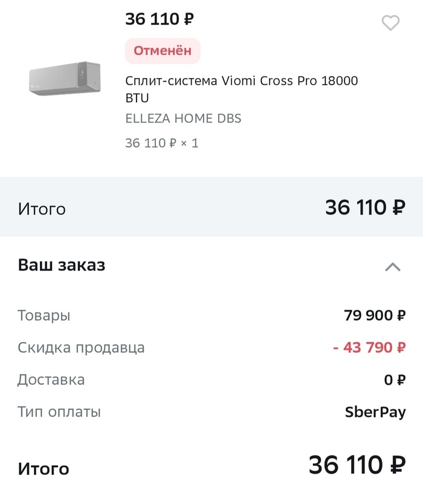Select the 0 ₽ delivery cost
The width and height of the screenshot is (423, 504).
click(x=395, y=380)
